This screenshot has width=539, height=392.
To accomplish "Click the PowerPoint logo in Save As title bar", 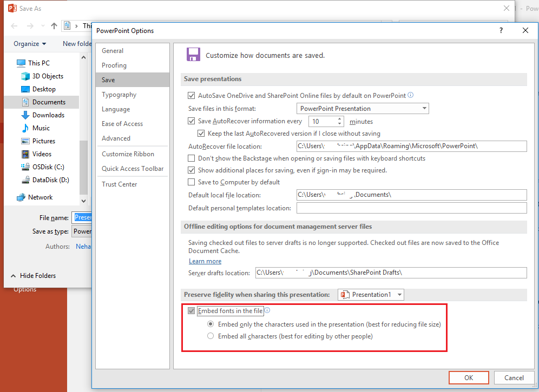I will (12, 8).
